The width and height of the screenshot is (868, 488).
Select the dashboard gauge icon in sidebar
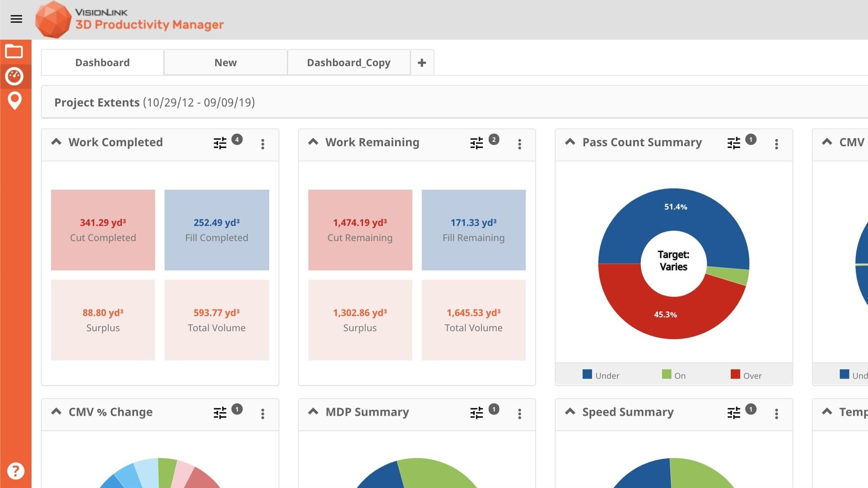pos(14,76)
